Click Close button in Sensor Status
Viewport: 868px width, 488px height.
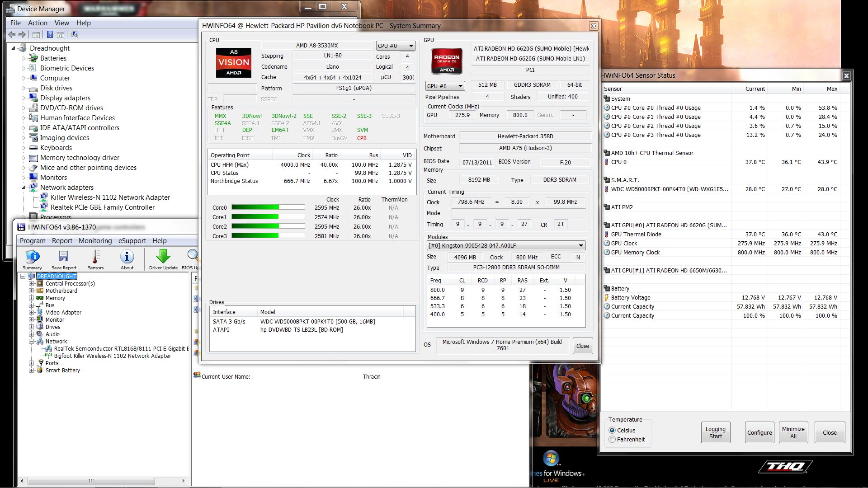pyautogui.click(x=830, y=432)
